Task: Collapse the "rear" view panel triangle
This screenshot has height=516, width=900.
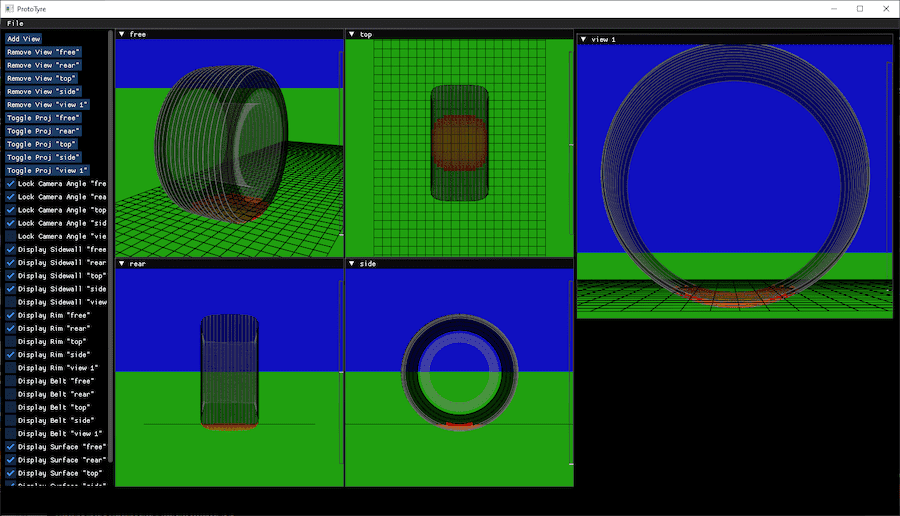Action: [x=122, y=264]
